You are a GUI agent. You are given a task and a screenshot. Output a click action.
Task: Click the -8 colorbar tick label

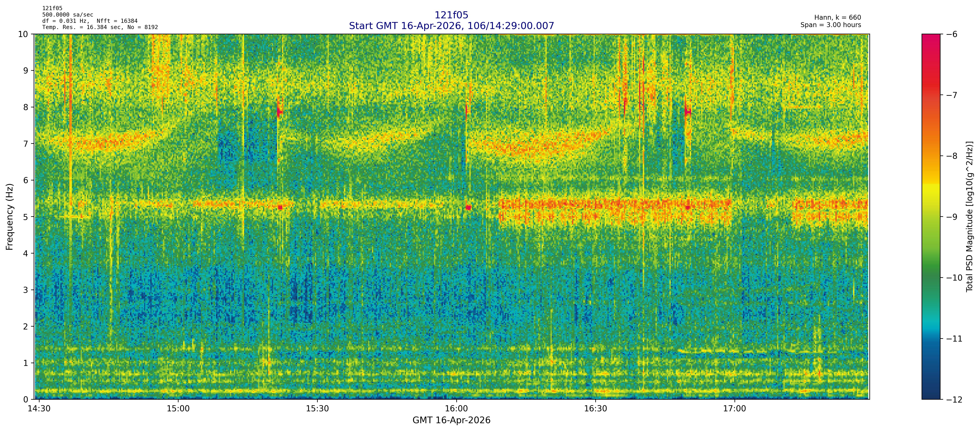tap(951, 156)
